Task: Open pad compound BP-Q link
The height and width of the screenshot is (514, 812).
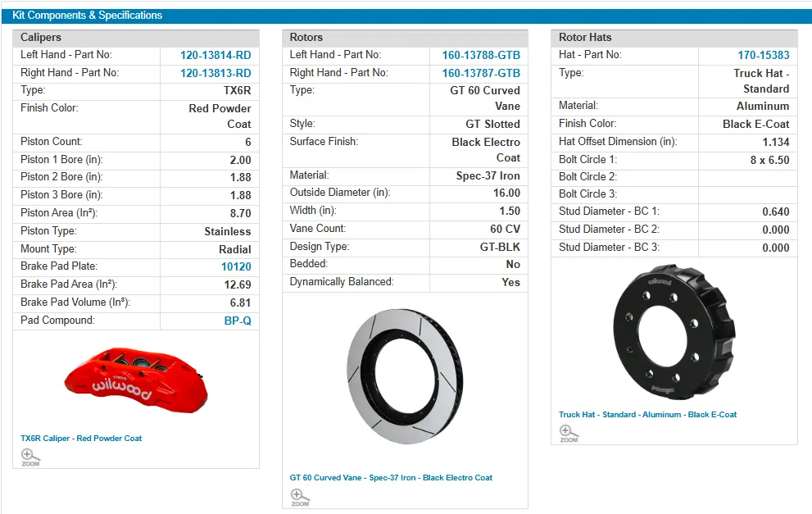Action: pos(238,321)
